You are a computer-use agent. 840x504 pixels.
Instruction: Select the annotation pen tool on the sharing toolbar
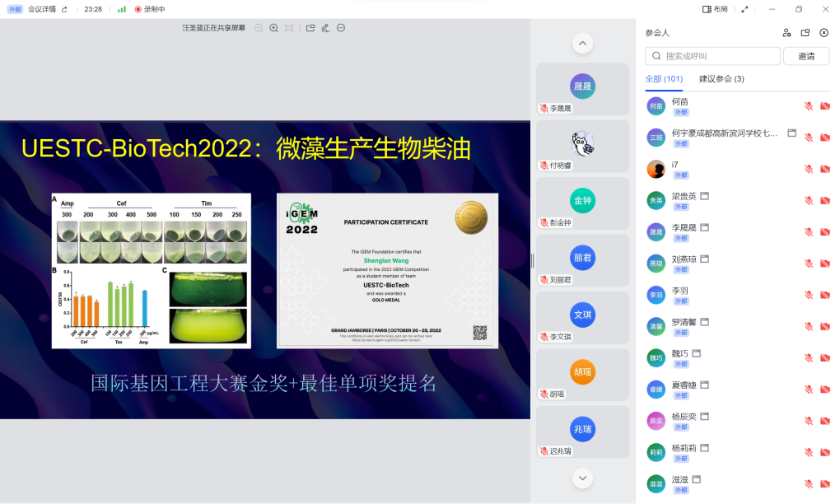pyautogui.click(x=324, y=28)
